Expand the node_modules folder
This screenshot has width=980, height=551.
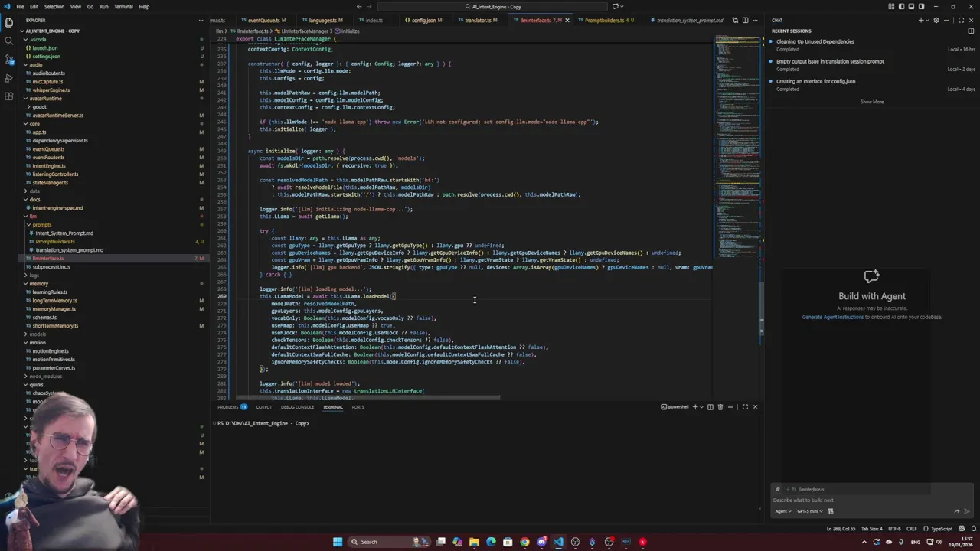(x=45, y=377)
